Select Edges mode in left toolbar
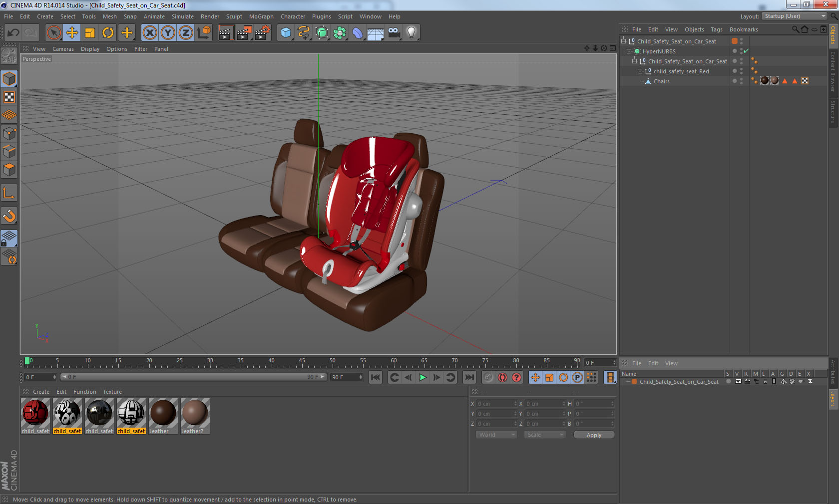The height and width of the screenshot is (504, 839). 9,151
